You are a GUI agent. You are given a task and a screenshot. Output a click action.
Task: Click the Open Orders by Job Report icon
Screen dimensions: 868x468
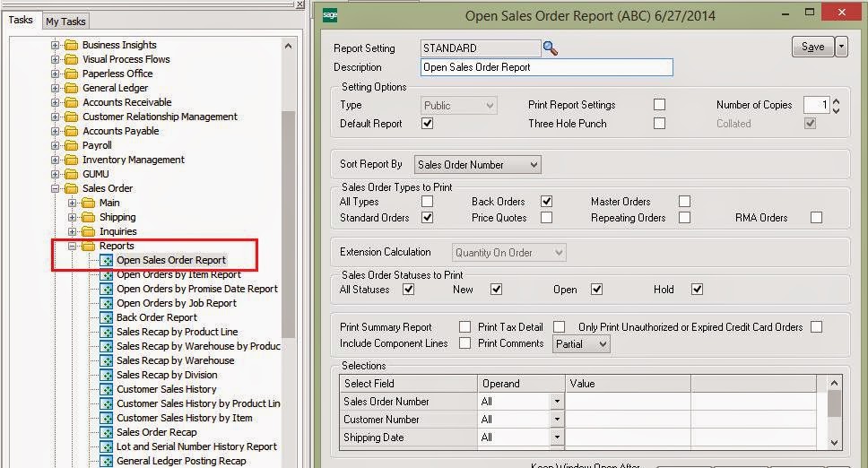107,303
